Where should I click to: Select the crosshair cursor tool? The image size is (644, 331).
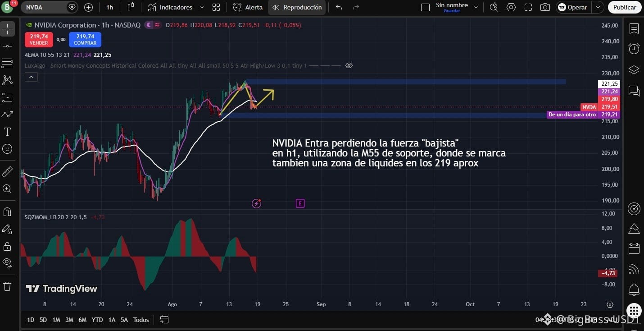point(7,29)
